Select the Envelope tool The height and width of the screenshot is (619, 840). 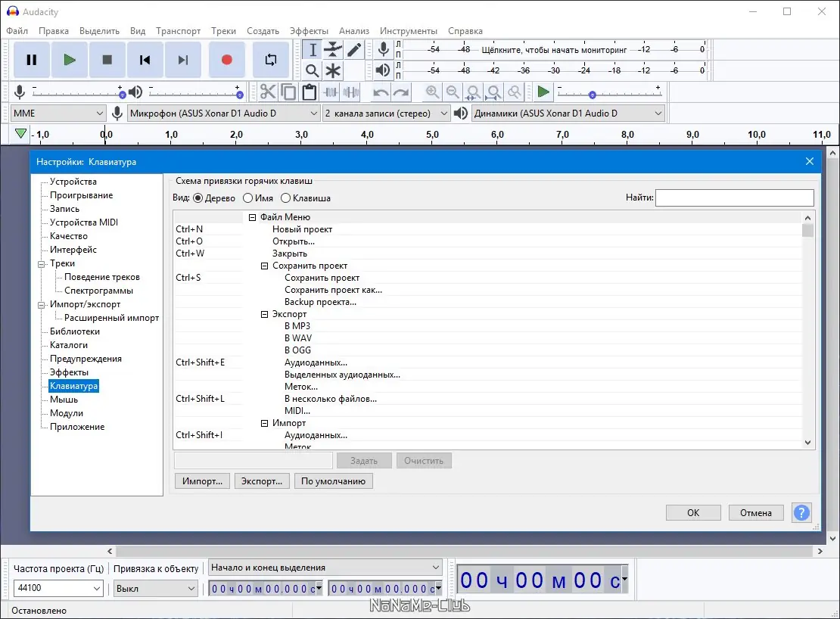[333, 50]
